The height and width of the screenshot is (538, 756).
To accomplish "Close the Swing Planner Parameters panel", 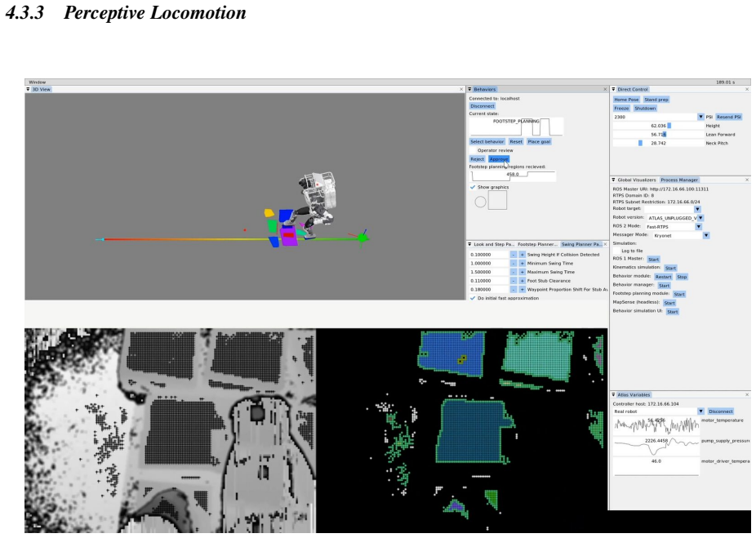I will coord(606,244).
